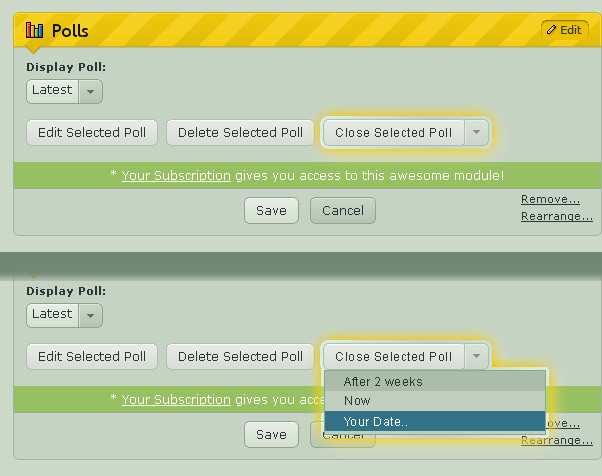Viewport: 602px width, 476px height.
Task: Click Edit Selected Poll in bottom panel
Action: (x=92, y=357)
